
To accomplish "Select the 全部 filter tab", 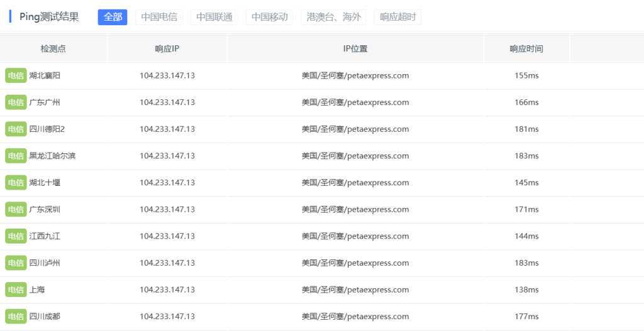I will tap(113, 17).
